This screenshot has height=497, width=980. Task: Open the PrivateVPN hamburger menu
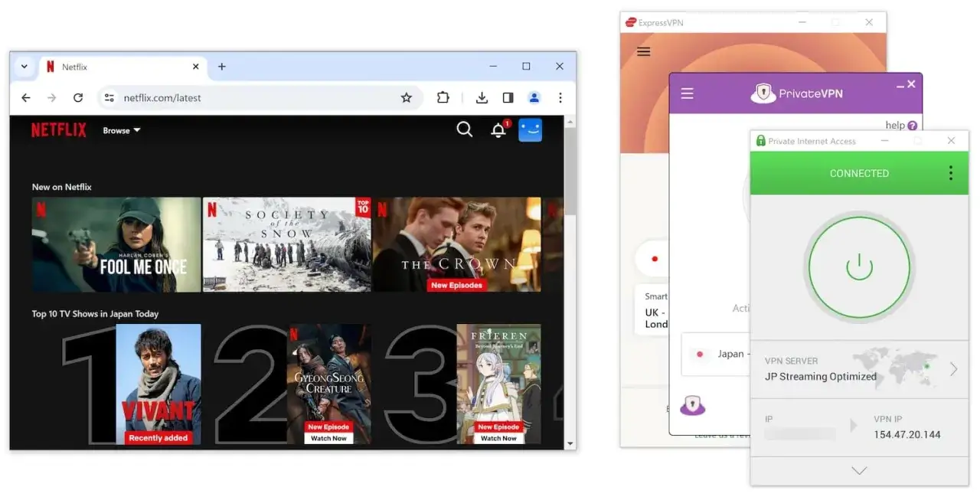pos(687,93)
